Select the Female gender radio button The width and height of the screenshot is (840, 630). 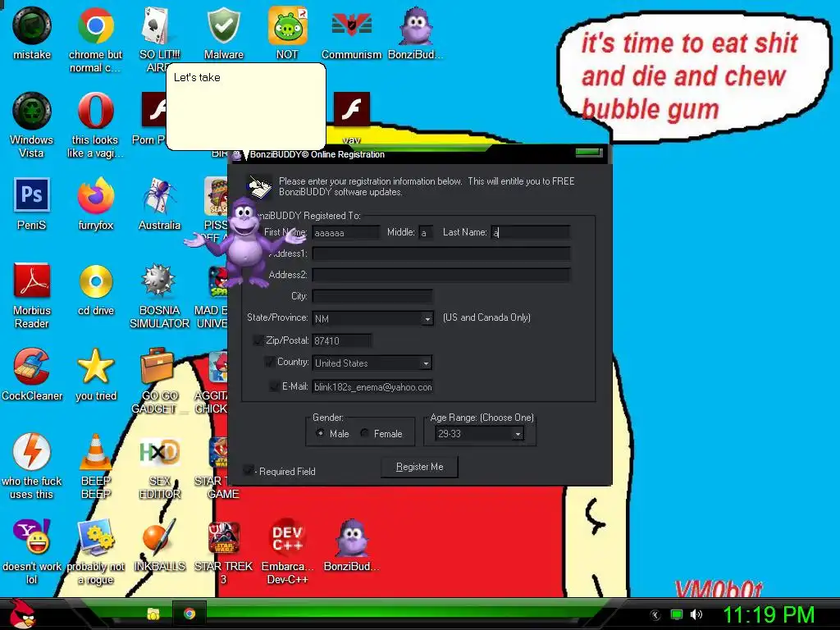tap(364, 433)
